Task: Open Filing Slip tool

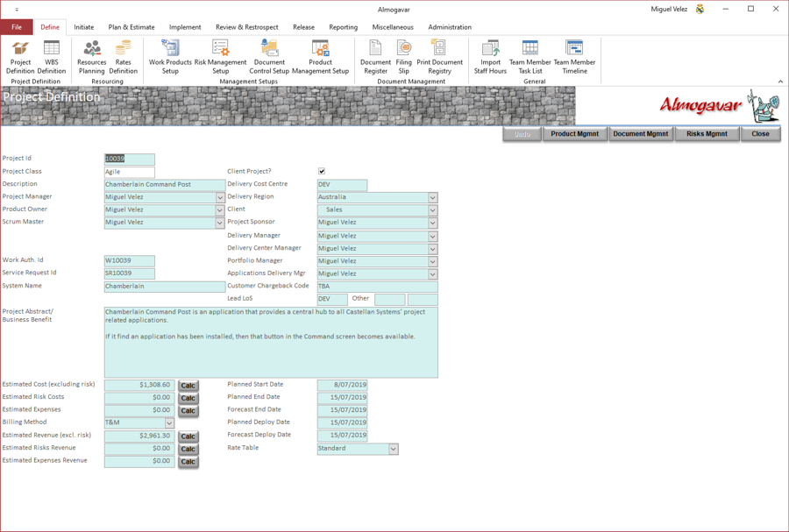Action: click(x=403, y=58)
